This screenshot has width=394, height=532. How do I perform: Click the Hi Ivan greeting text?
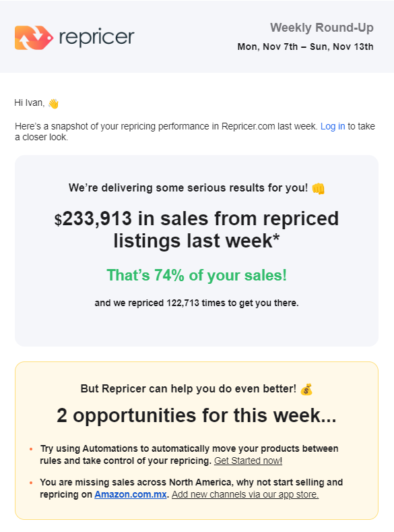coord(30,102)
